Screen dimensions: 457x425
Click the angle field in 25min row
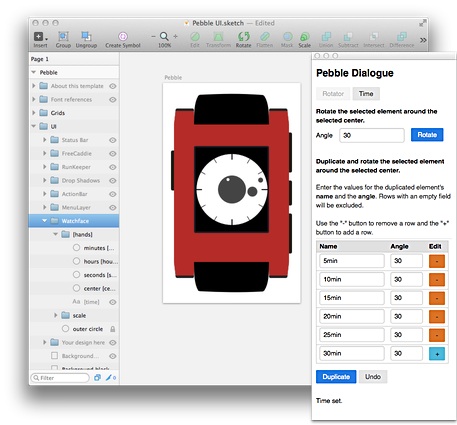[x=406, y=335]
